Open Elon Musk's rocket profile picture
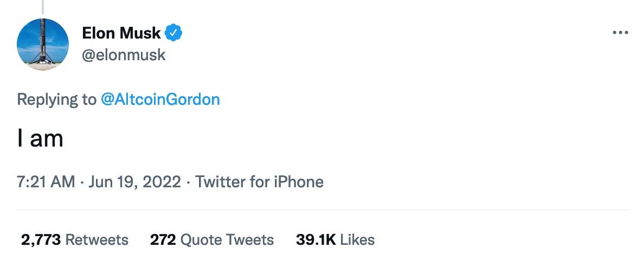The height and width of the screenshot is (266, 644). click(x=43, y=43)
